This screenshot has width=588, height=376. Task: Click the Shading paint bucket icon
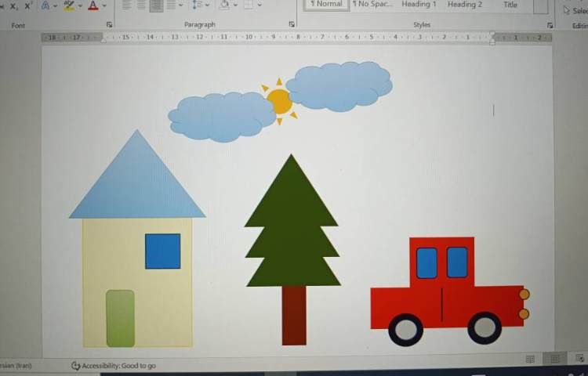pyautogui.click(x=224, y=5)
